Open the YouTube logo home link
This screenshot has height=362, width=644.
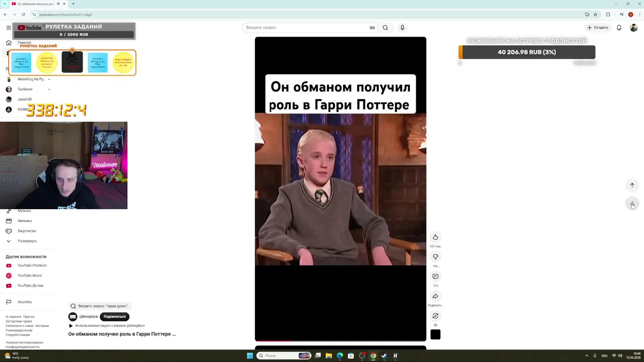30,28
